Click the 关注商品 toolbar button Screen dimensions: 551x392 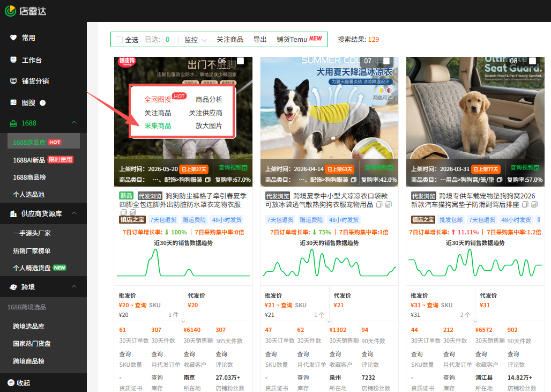230,39
